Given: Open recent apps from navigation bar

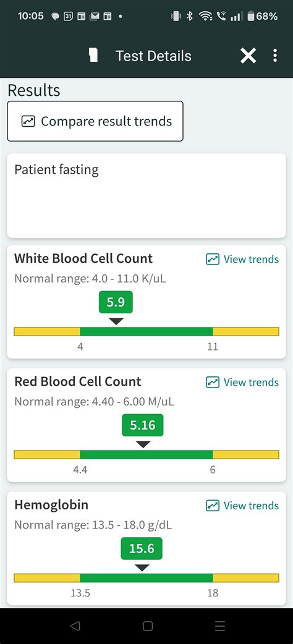Looking at the screenshot, I should [x=220, y=626].
